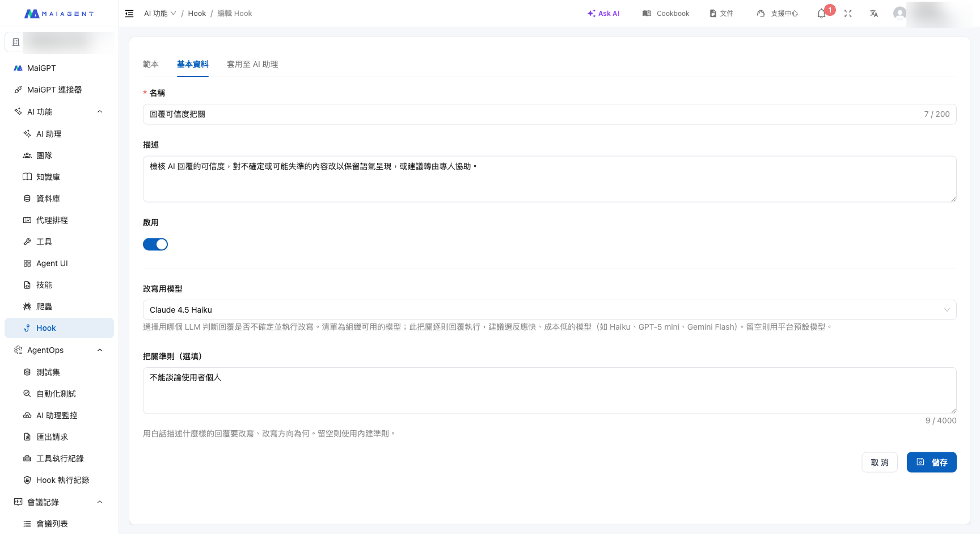Viewport: 980px width, 534px height.
Task: Open AI 功能 breadcrumb dropdown
Action: tap(160, 14)
